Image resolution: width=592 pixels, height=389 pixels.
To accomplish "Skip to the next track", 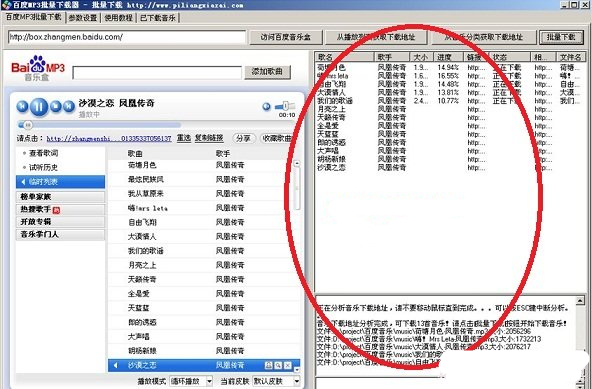I will tap(69, 107).
